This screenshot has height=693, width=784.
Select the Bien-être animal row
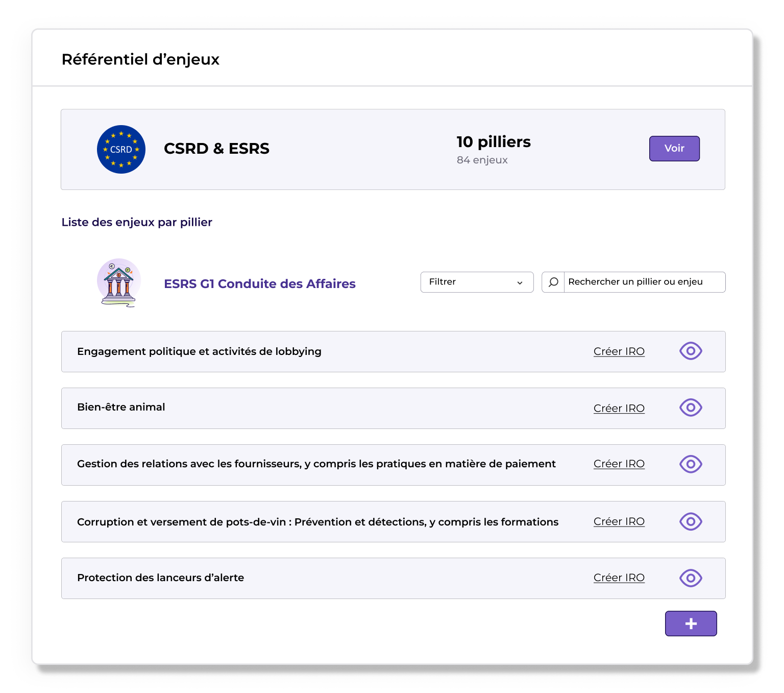pos(306,408)
